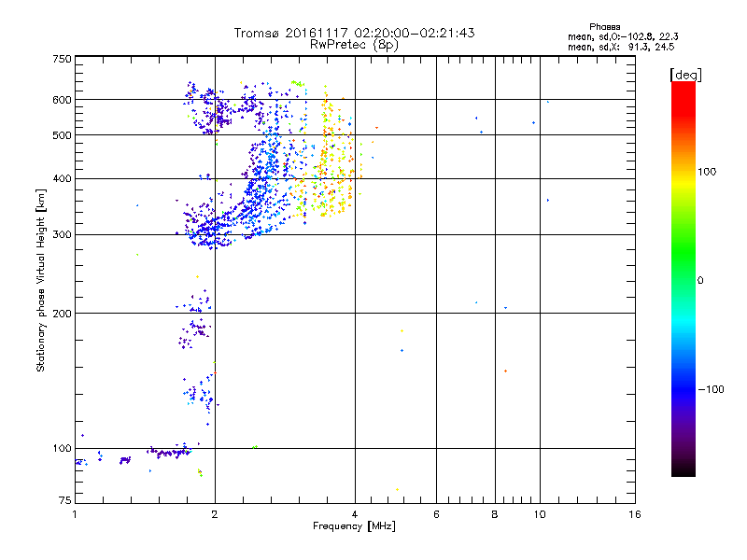The image size is (747, 560).
Task: Click the 500 tick label on height axis
Action: click(x=62, y=135)
